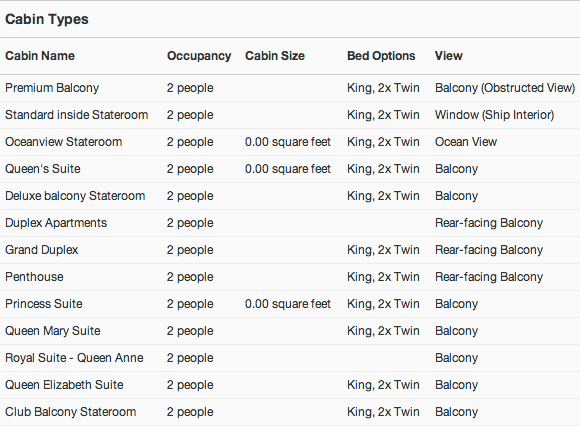Screen dimensions: 580x426
Task: Open Royal Suite - Queen Anne entry
Action: coord(74,358)
